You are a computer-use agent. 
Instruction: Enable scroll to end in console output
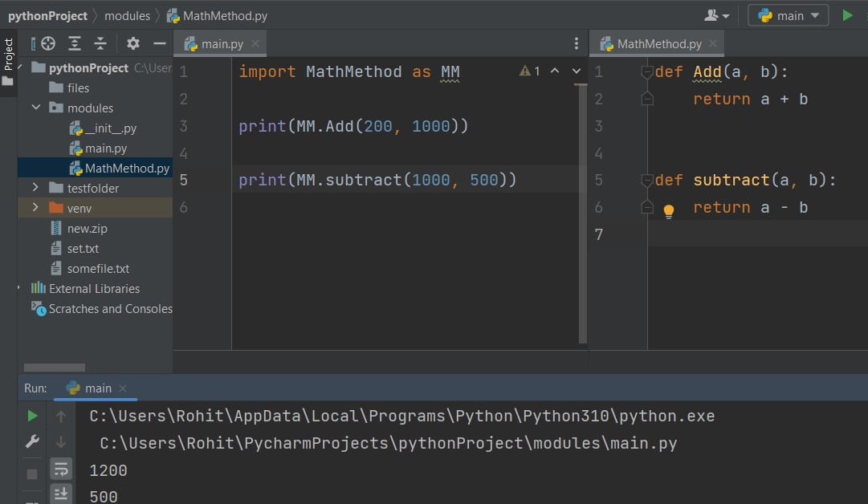point(61,493)
